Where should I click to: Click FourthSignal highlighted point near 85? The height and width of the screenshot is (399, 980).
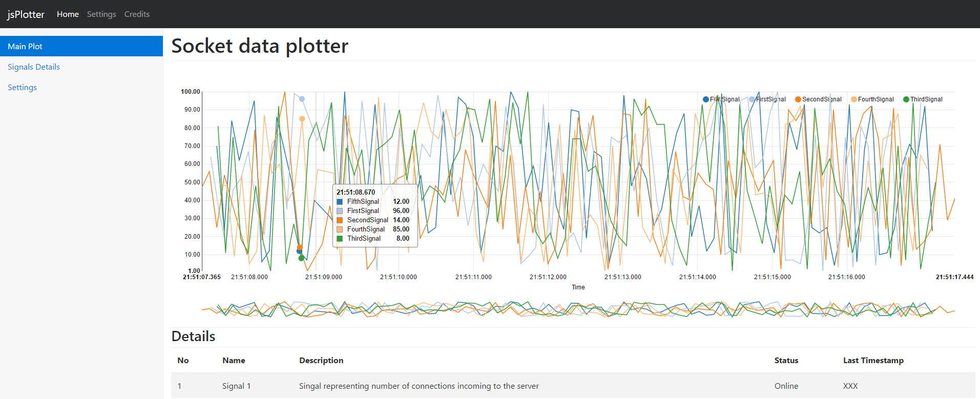point(302,119)
